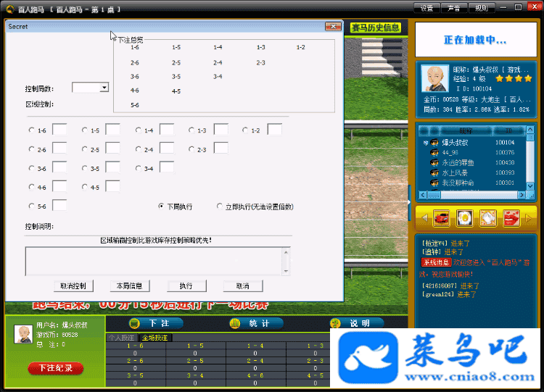This screenshot has width=544, height=392.
Task: Show more gifts with right arrow
Action: (528, 218)
